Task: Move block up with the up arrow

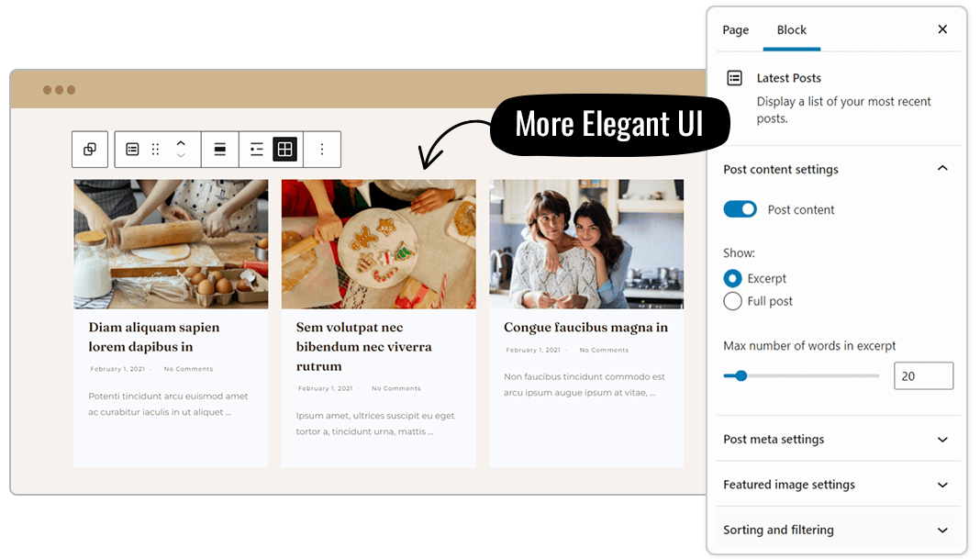Action: (181, 143)
